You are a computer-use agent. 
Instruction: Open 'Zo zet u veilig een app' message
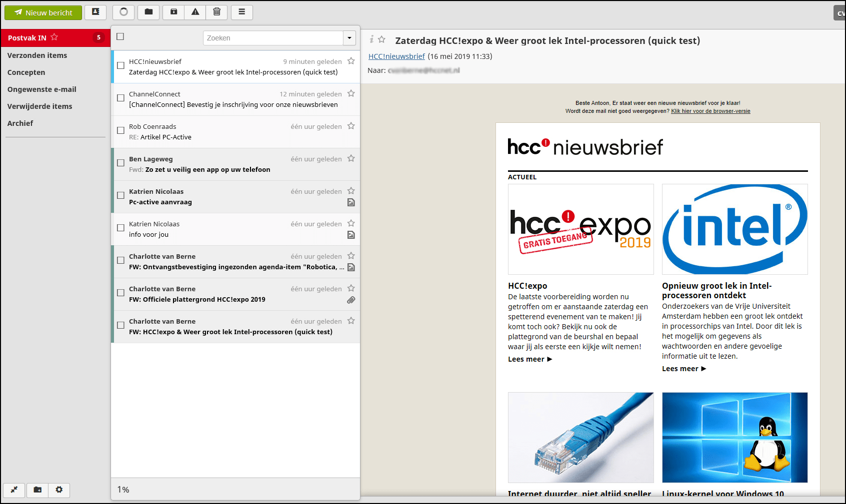pyautogui.click(x=235, y=164)
